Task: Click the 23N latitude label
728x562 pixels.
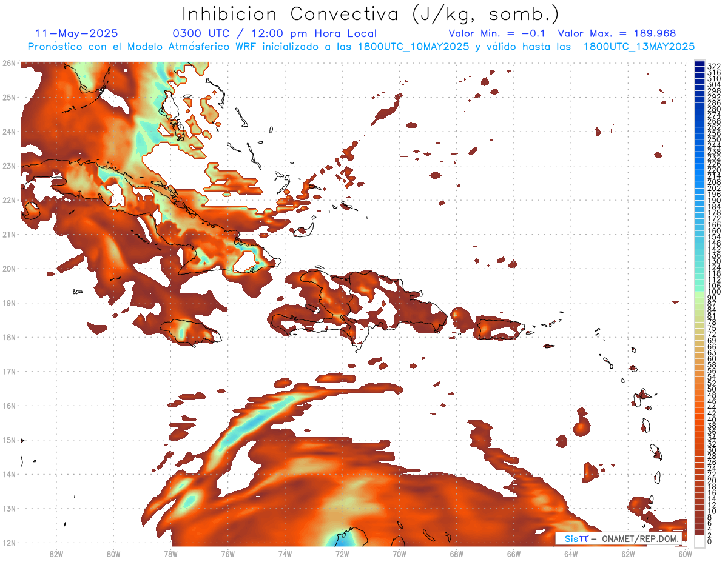Action: (8, 166)
